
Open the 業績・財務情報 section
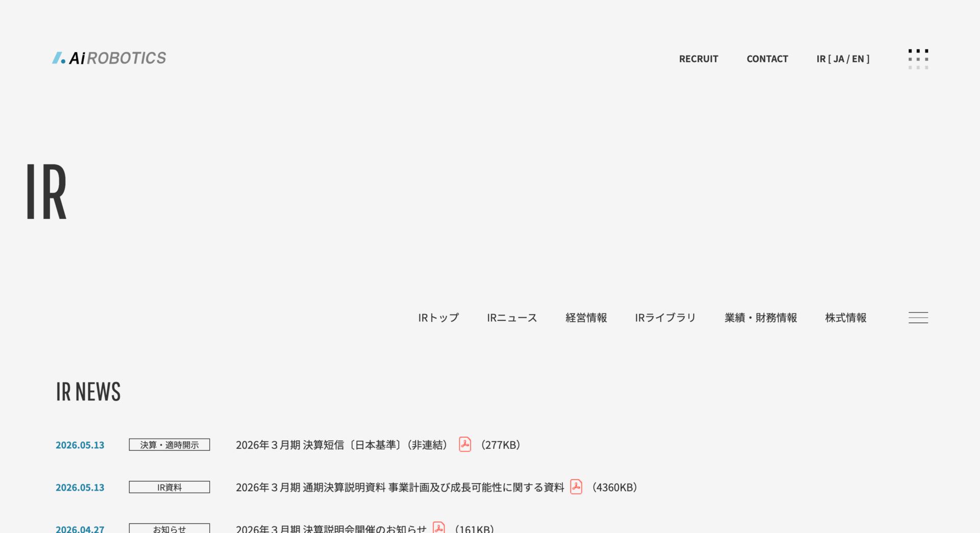(761, 318)
